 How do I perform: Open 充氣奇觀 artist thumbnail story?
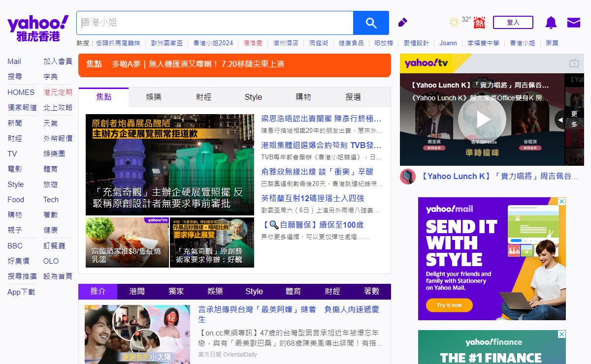tap(212, 243)
